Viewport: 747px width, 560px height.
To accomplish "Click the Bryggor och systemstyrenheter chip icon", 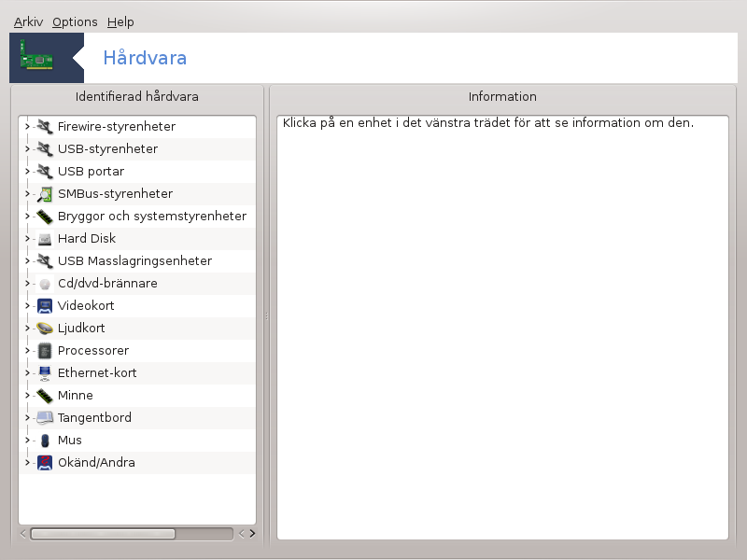I will [45, 217].
